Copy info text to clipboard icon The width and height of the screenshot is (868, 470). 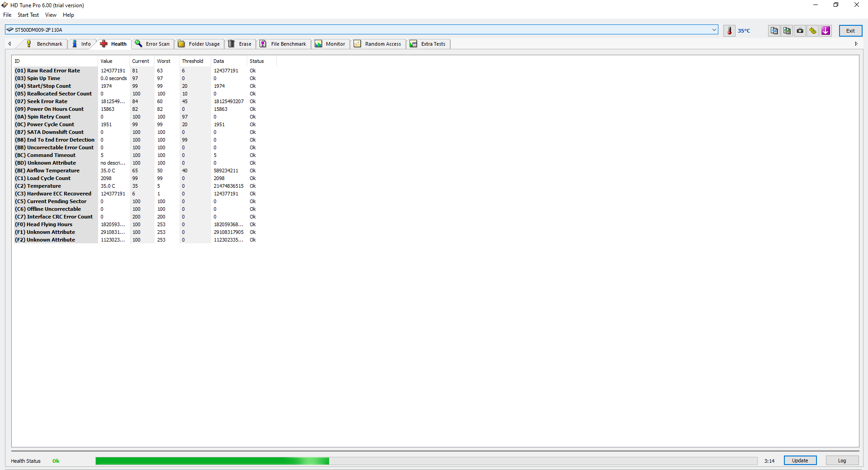[774, 30]
